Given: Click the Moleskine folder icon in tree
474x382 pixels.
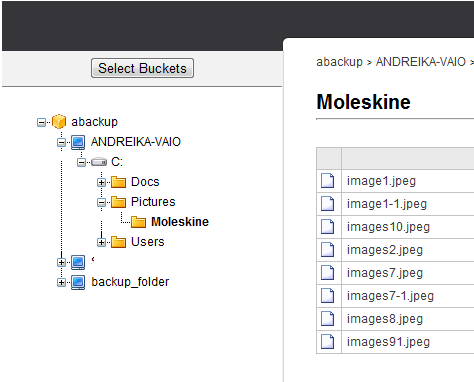Looking at the screenshot, I should 138,222.
